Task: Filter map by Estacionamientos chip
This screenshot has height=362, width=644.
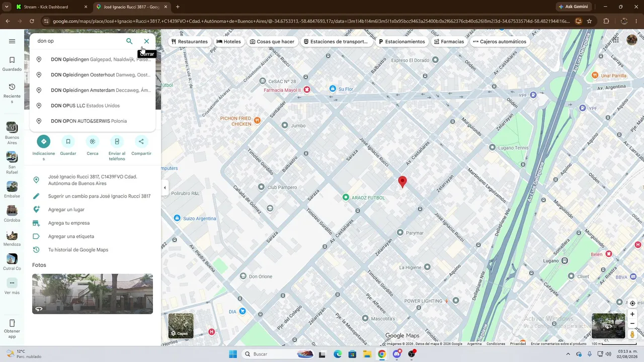Action: [401, 42]
